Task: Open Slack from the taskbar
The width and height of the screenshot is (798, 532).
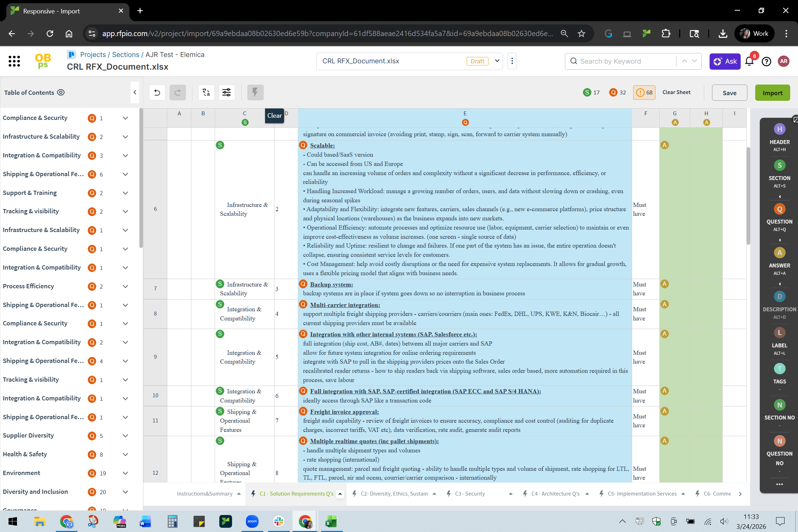Action: [x=279, y=521]
